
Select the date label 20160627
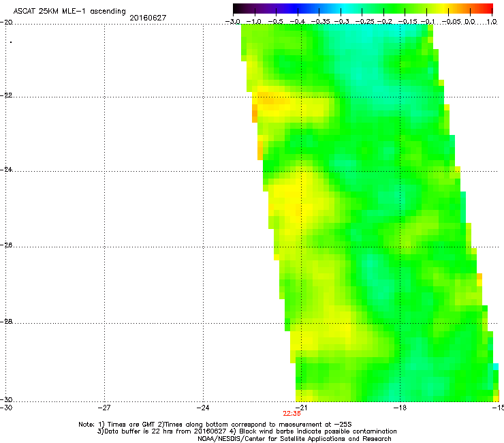pyautogui.click(x=148, y=18)
